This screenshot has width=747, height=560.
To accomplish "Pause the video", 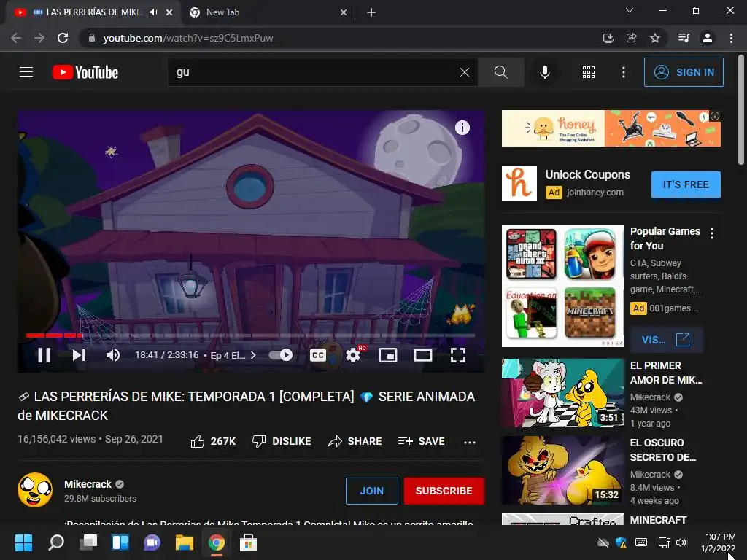I will click(x=44, y=355).
